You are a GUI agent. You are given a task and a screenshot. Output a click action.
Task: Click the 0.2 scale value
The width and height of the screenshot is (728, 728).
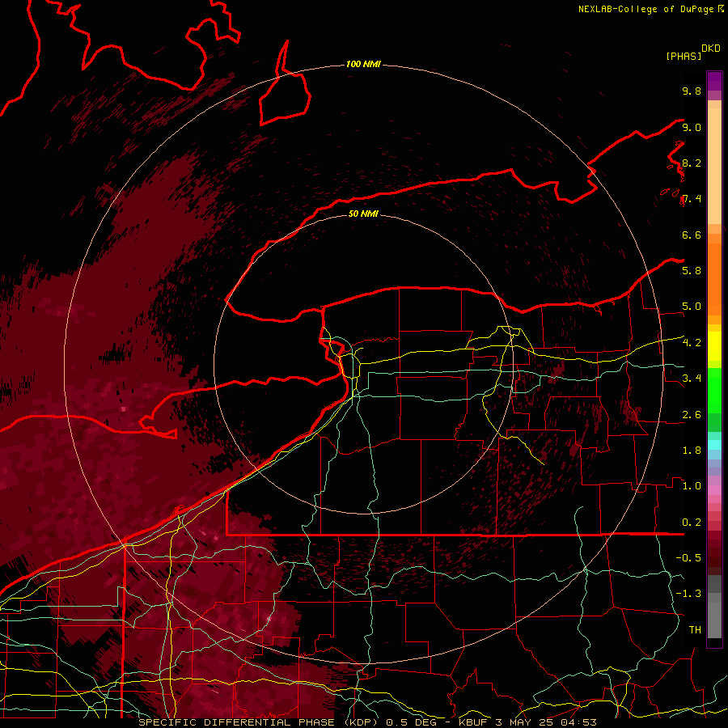[x=692, y=523]
